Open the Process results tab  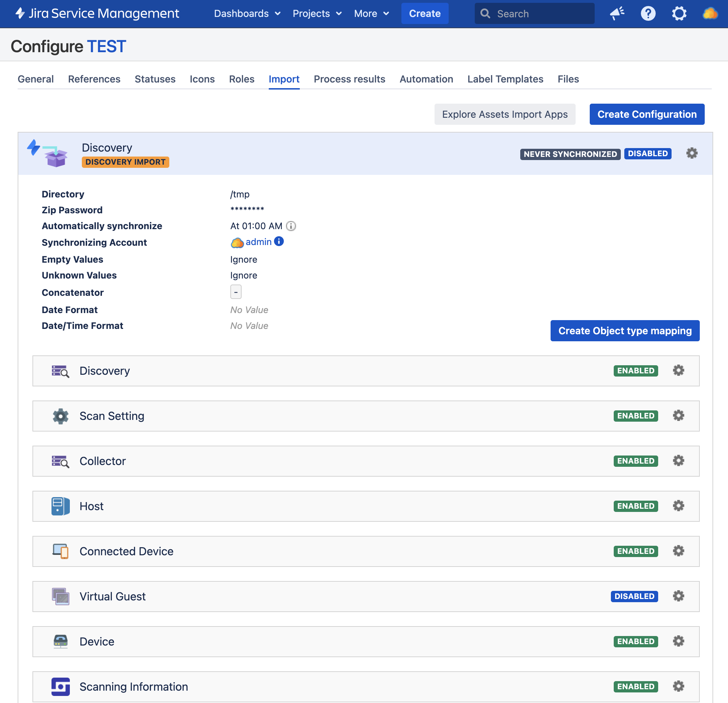[350, 79]
